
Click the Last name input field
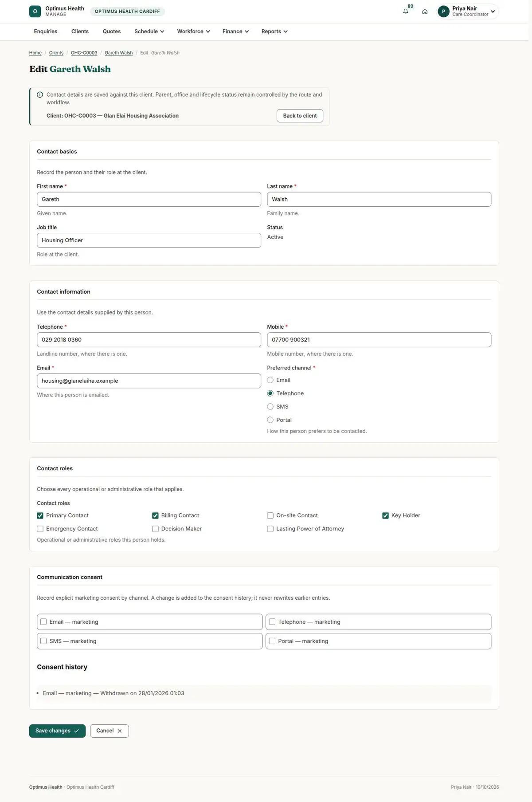pos(379,199)
